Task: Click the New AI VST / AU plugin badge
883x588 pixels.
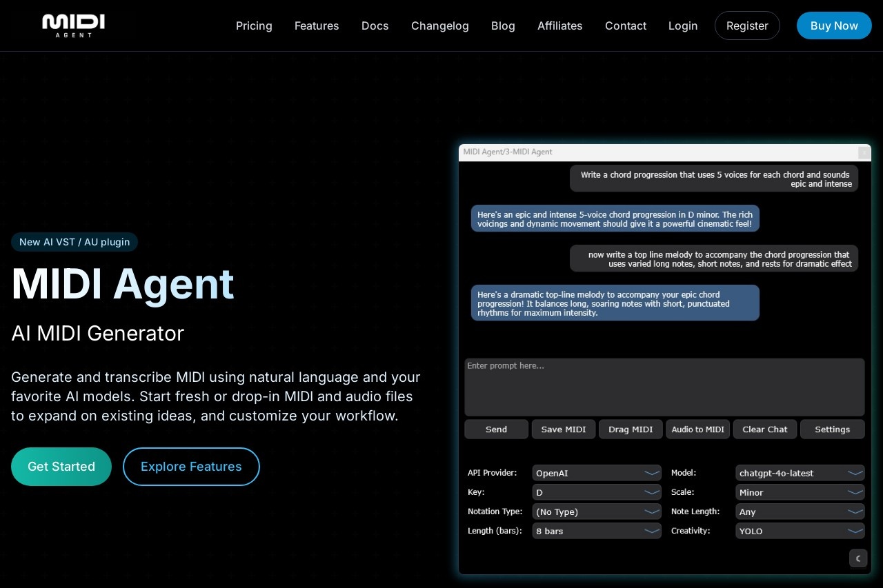Action: click(x=75, y=242)
